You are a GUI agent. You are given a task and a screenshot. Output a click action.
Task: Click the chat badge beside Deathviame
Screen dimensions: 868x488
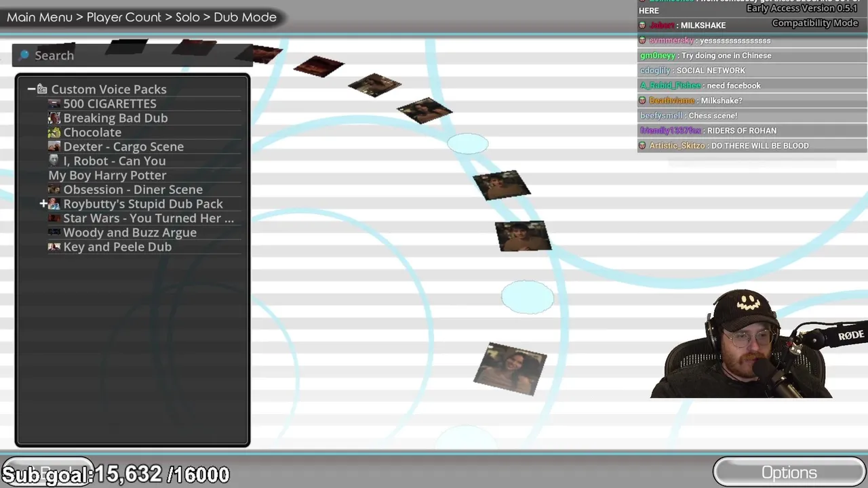point(643,100)
